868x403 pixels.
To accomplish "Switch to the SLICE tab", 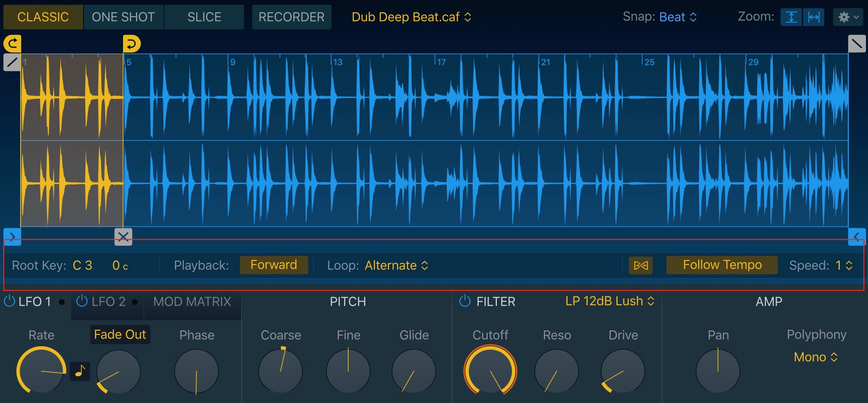I will tap(204, 17).
